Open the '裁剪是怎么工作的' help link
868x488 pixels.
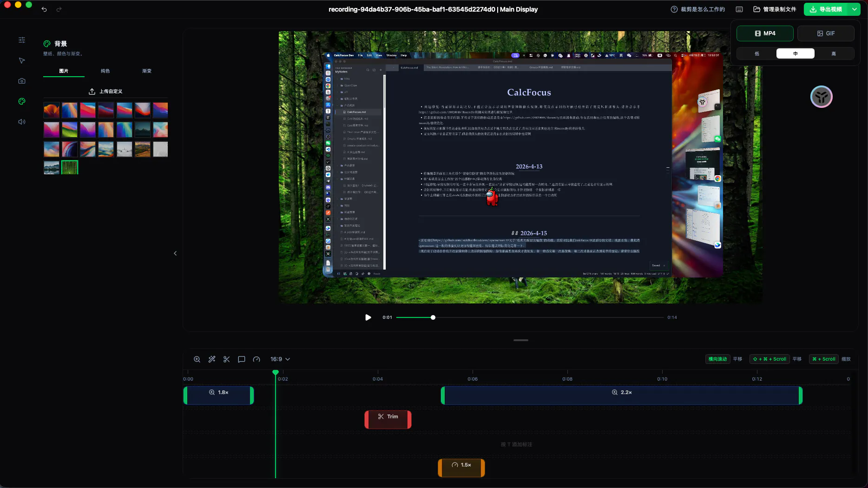point(697,9)
